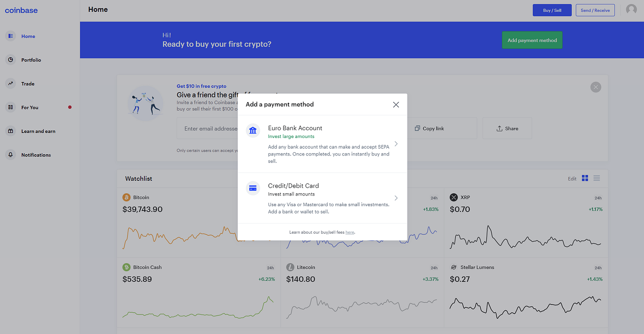Click the Bitcoin Cash coin icon
644x334 pixels.
click(126, 267)
